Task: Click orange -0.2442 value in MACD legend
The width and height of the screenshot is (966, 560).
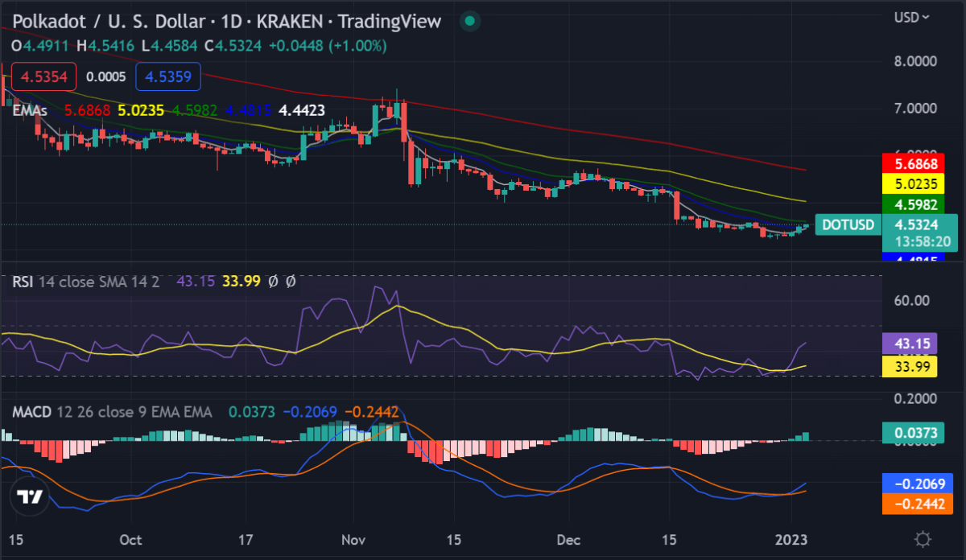Action: (x=371, y=412)
